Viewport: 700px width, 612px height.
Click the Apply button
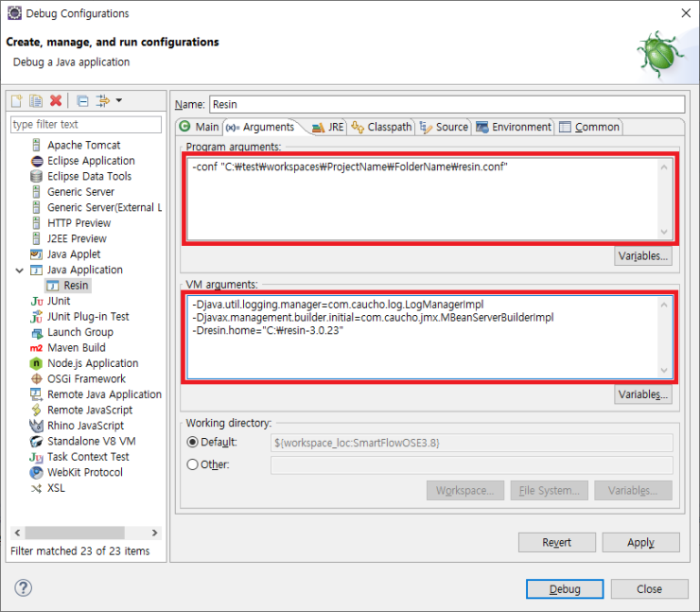pyautogui.click(x=640, y=542)
